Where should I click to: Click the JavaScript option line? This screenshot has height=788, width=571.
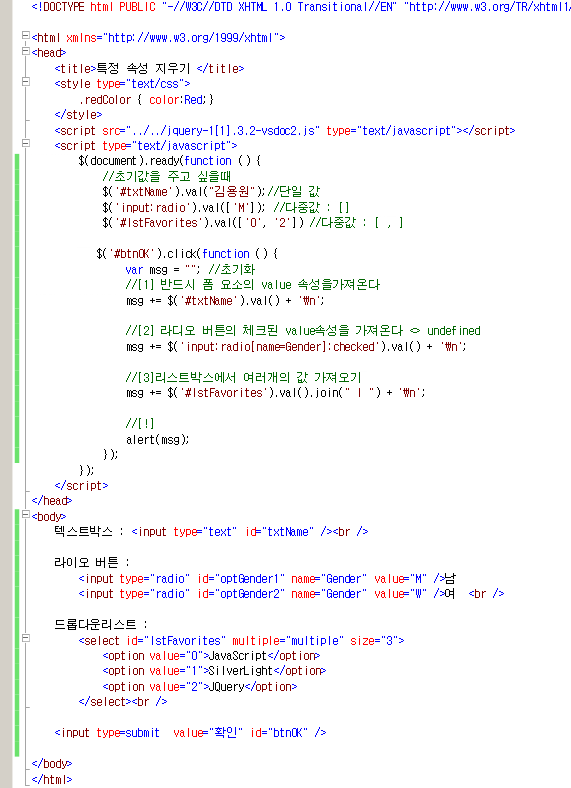tap(211, 656)
